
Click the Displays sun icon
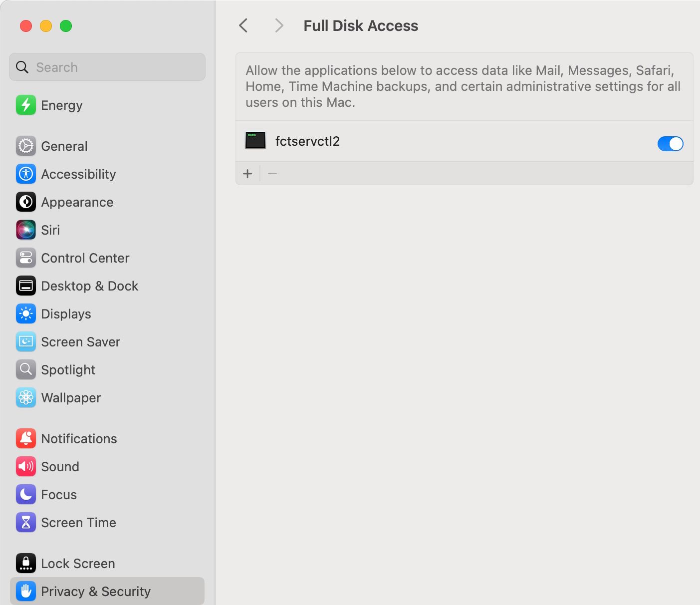26,314
